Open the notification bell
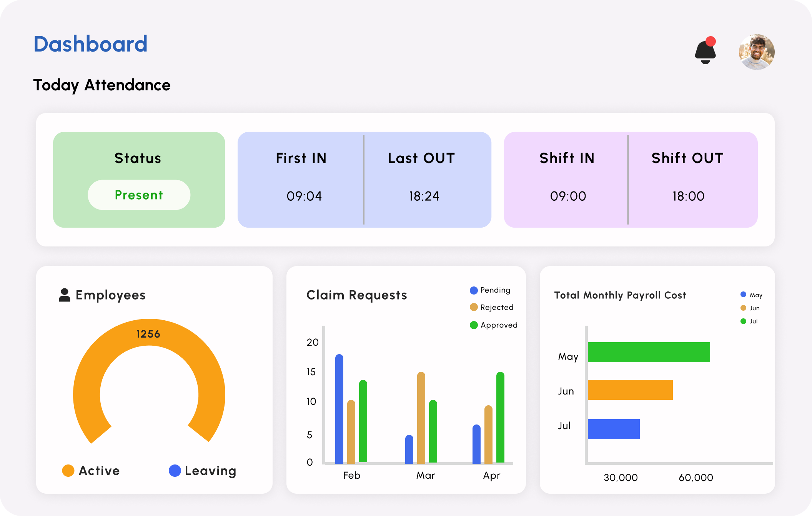The width and height of the screenshot is (812, 516). pyautogui.click(x=705, y=52)
